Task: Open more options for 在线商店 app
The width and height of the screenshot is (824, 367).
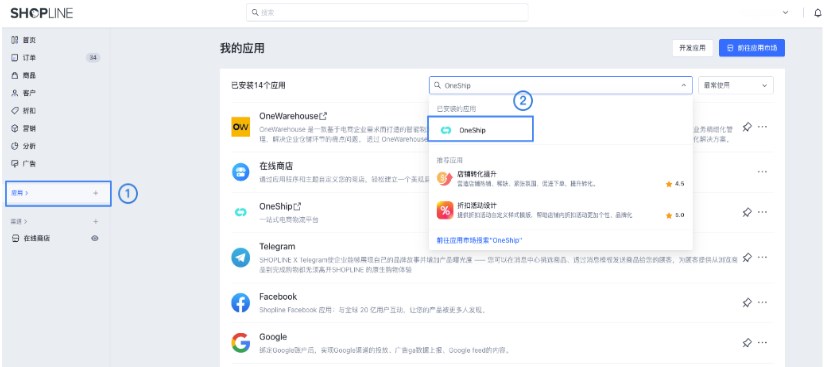Action: [763, 172]
